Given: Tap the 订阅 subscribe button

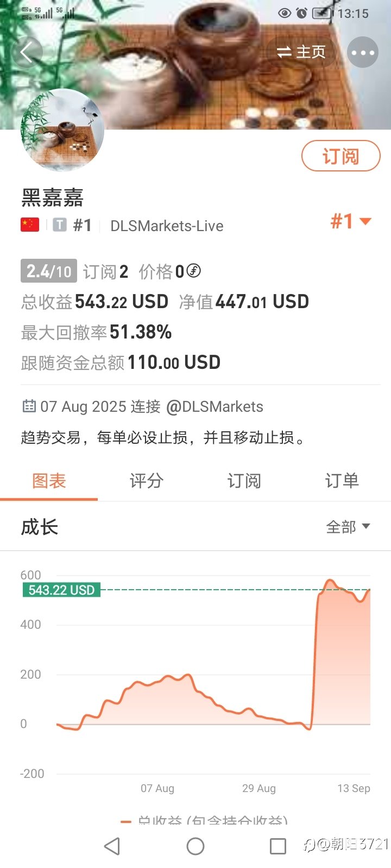Looking at the screenshot, I should click(341, 156).
